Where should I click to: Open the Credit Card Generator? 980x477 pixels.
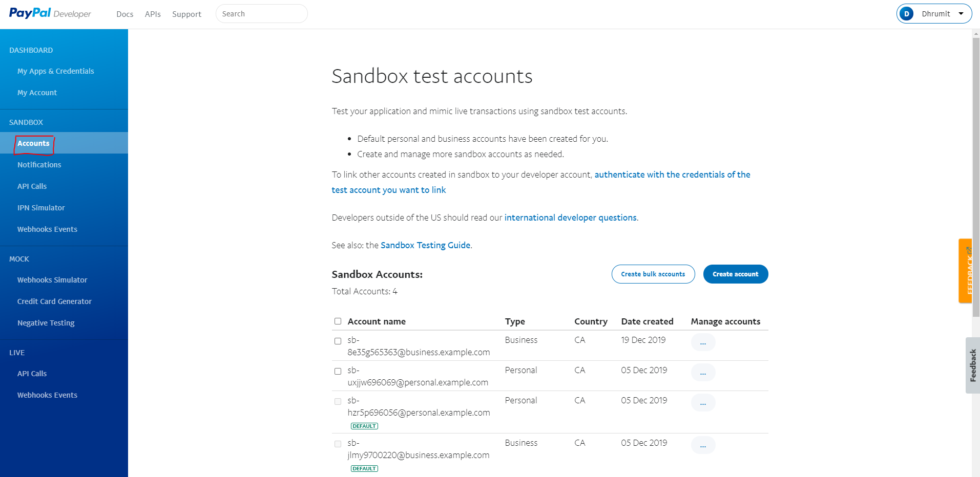54,301
